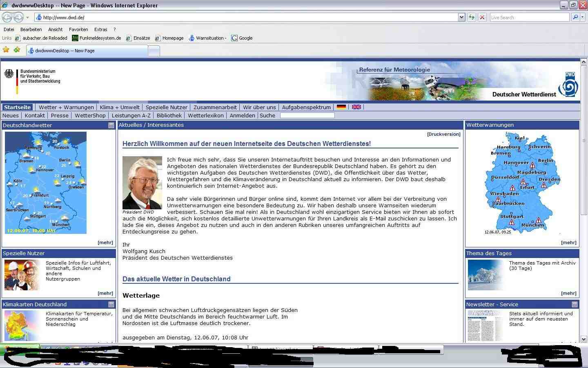Select the German flag icon
This screenshot has width=588, height=368.
click(x=341, y=107)
